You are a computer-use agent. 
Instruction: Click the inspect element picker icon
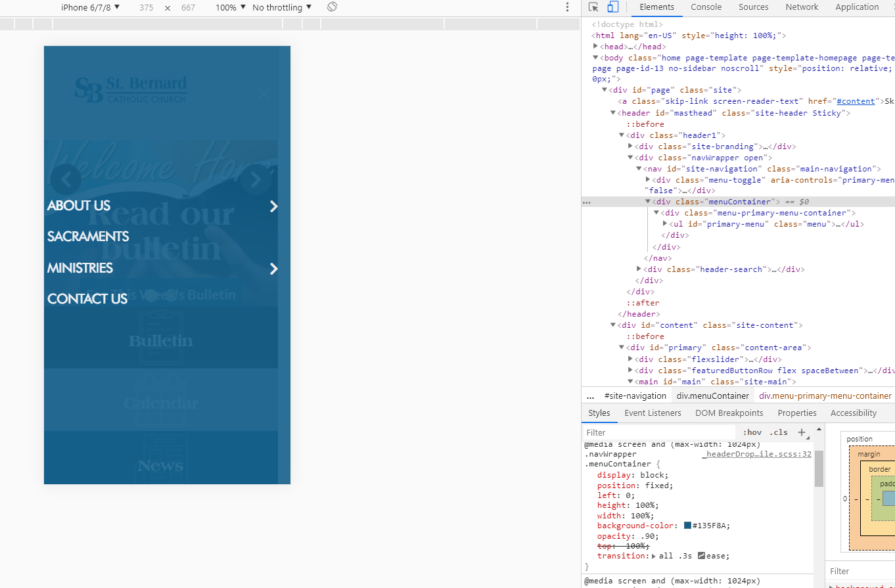click(593, 7)
